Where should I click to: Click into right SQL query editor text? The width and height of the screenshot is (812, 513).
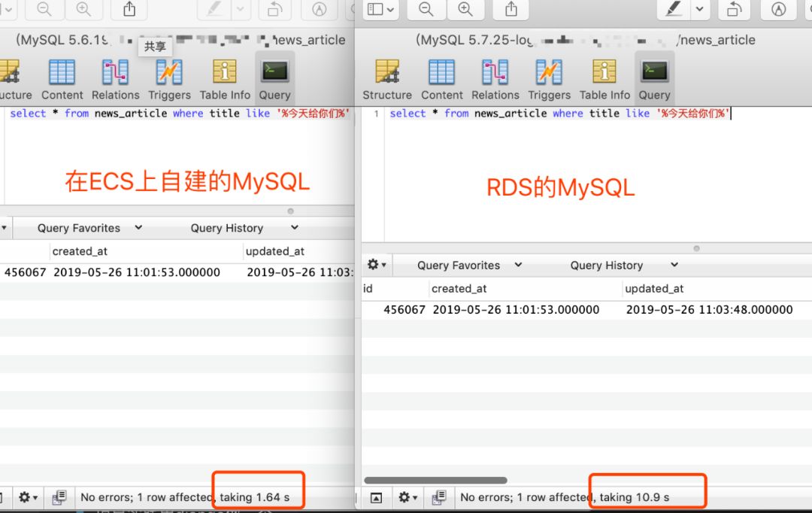coord(559,114)
